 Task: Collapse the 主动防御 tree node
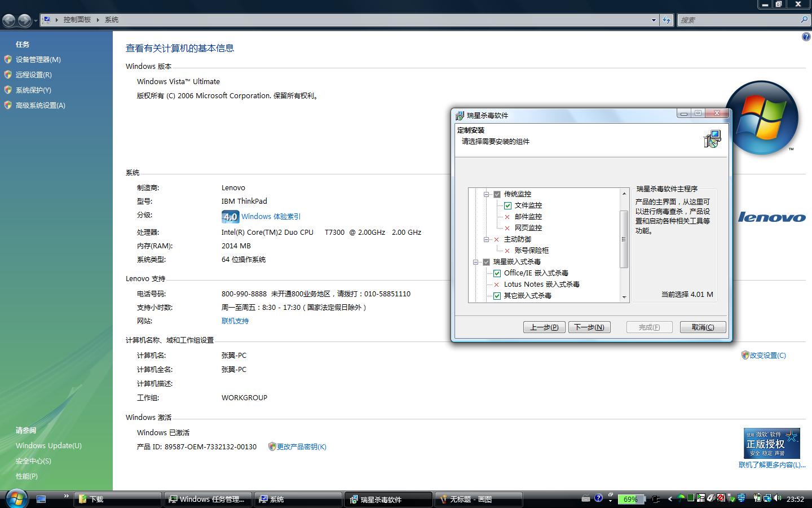(486, 239)
